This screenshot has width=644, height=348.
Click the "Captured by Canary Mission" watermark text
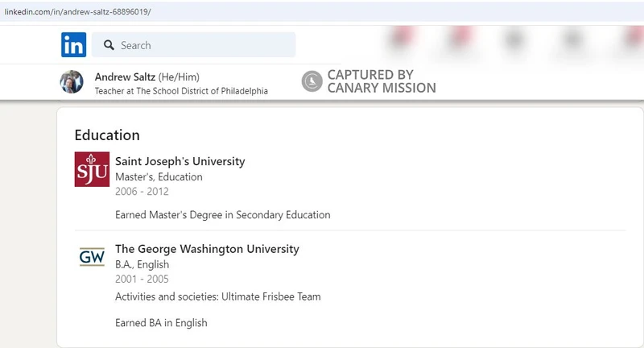point(381,81)
